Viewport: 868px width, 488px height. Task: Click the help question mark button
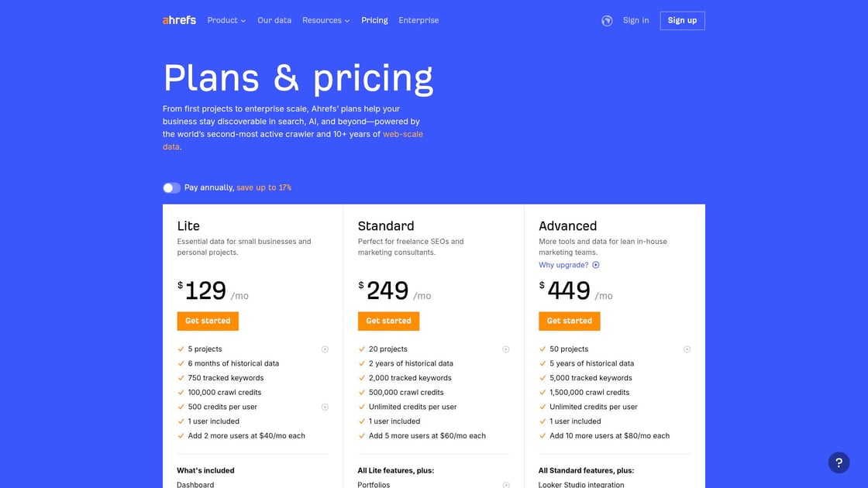tap(839, 462)
